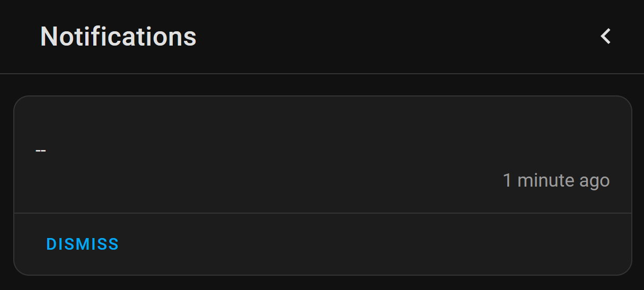Clear the "--" notification with DISMISS
The image size is (644, 290).
coord(82,244)
